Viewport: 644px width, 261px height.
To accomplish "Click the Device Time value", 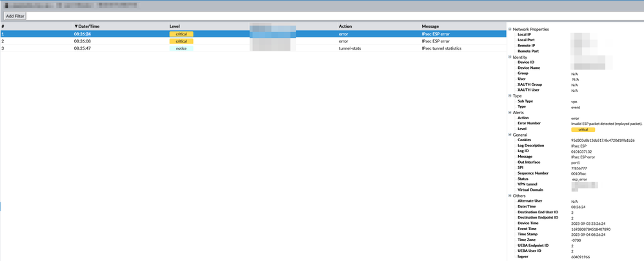I will click(x=589, y=223).
